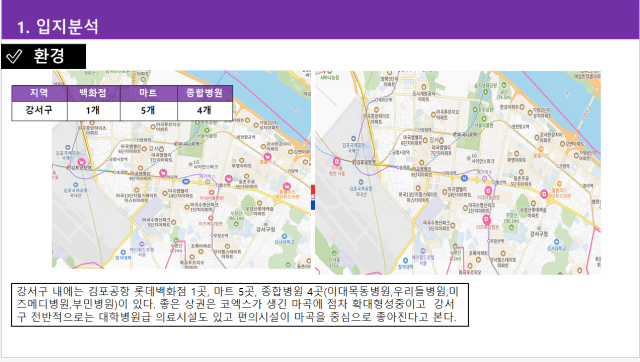The width and height of the screenshot is (640, 362).
Task: Click the 1개 table cell
Action: [x=93, y=111]
